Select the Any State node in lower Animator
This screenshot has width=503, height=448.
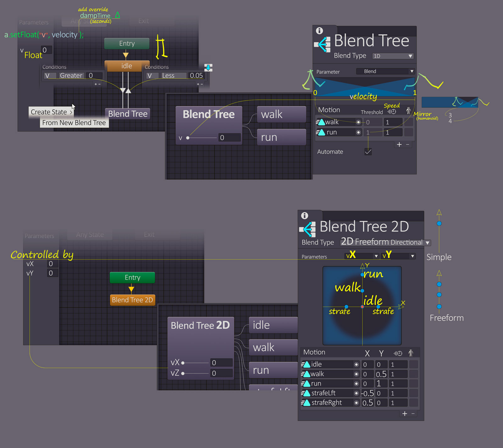coord(90,235)
